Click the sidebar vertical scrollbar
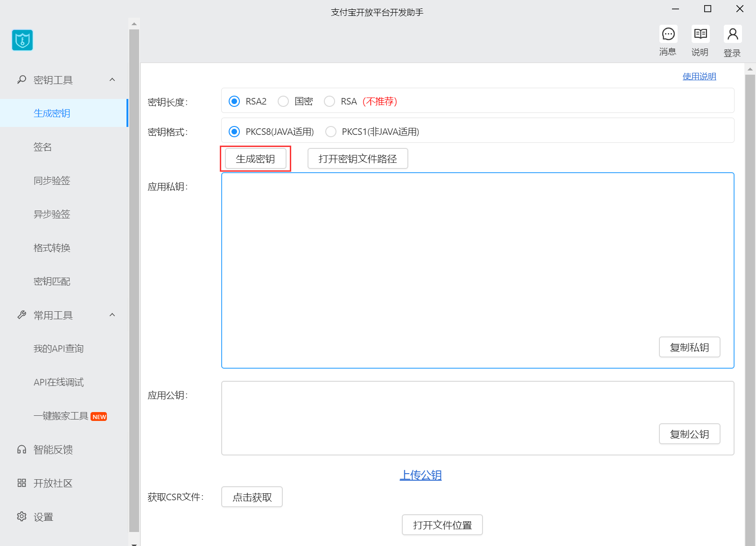 click(134, 280)
